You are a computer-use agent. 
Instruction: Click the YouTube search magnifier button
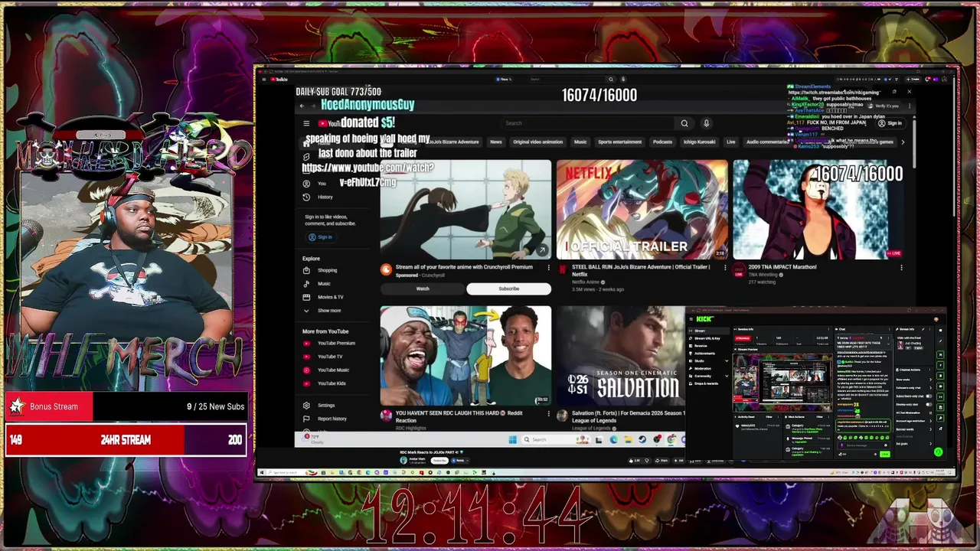(x=684, y=123)
